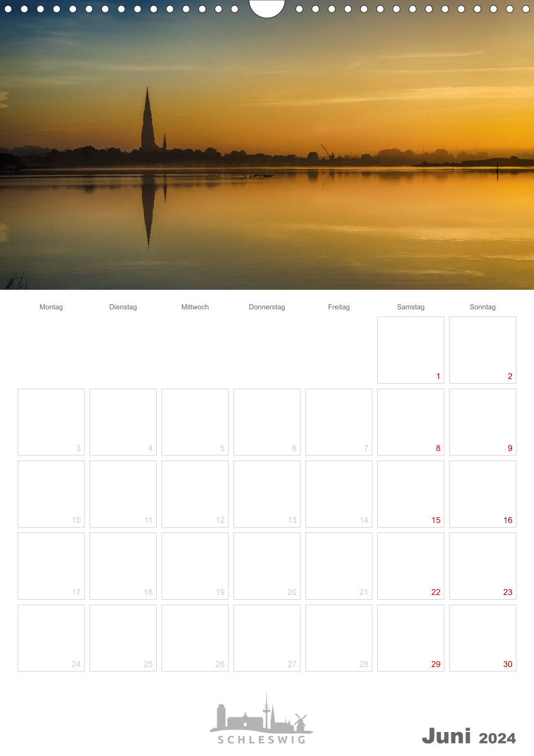Select the day cell numbered 21
534x756 pixels.
pyautogui.click(x=339, y=566)
